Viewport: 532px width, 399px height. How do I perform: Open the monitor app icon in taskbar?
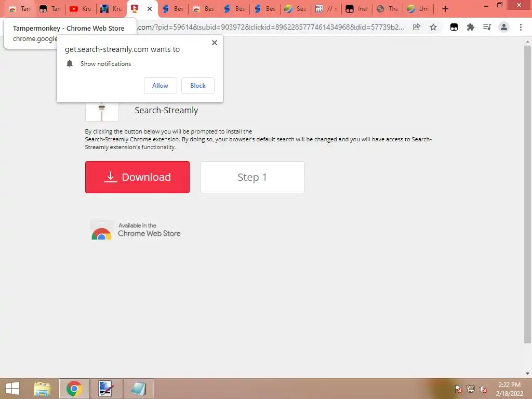[x=106, y=389]
